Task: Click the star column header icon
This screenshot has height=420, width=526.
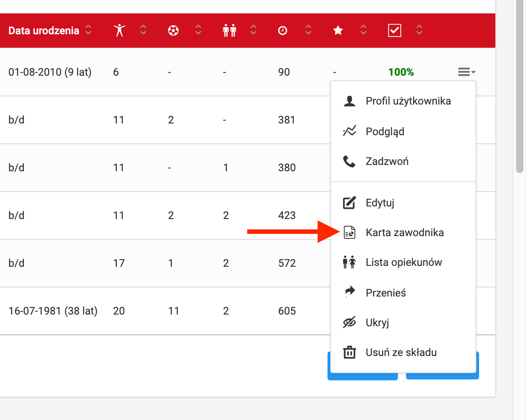Action: click(338, 31)
